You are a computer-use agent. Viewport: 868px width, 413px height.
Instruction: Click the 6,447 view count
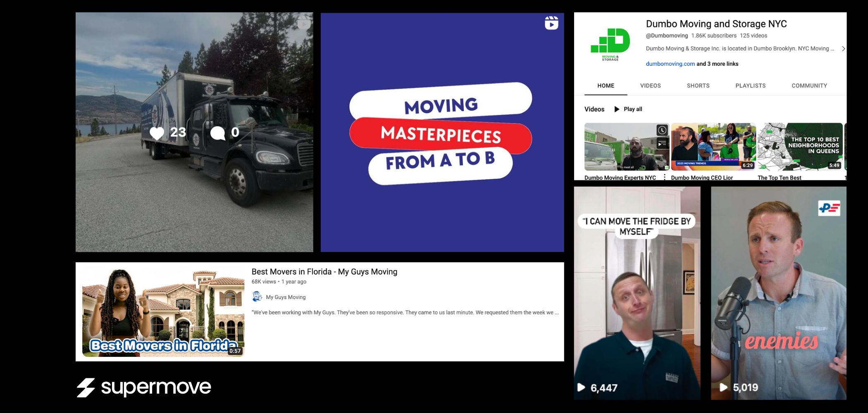tap(604, 388)
